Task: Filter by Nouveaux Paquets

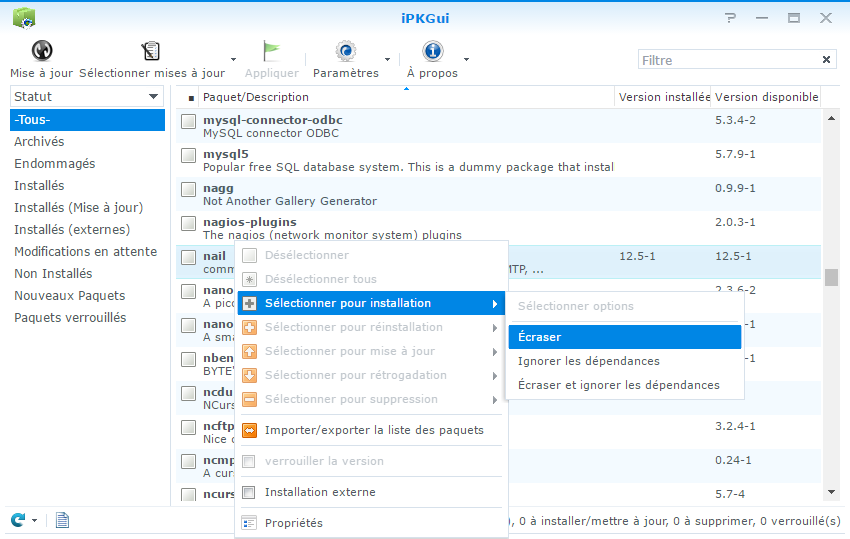Action: click(x=87, y=296)
